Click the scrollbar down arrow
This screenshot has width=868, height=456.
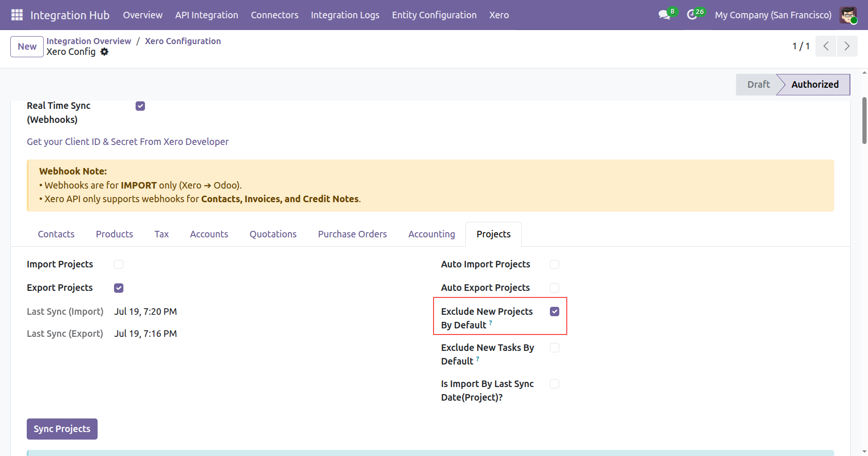[864, 452]
